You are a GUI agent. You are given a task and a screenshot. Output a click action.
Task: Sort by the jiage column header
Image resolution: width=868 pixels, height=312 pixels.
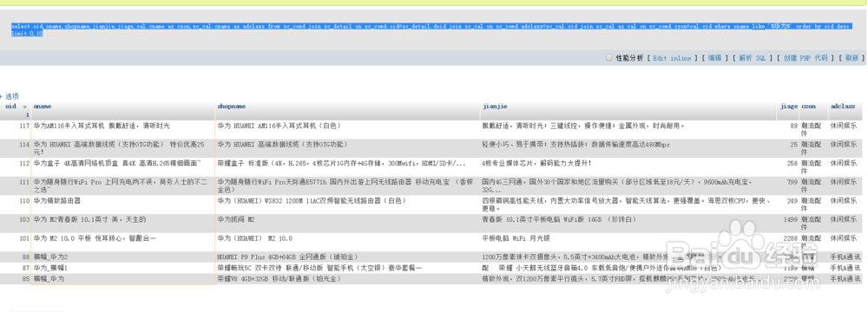point(789,107)
